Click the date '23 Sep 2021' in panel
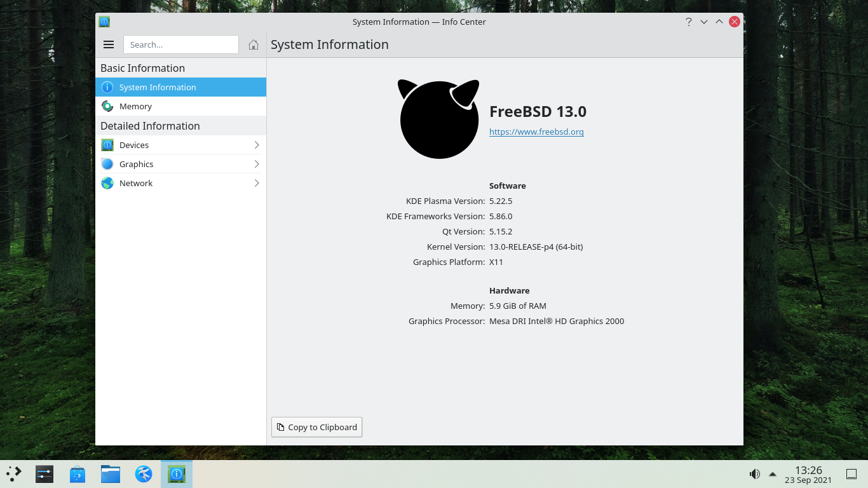 [x=808, y=480]
